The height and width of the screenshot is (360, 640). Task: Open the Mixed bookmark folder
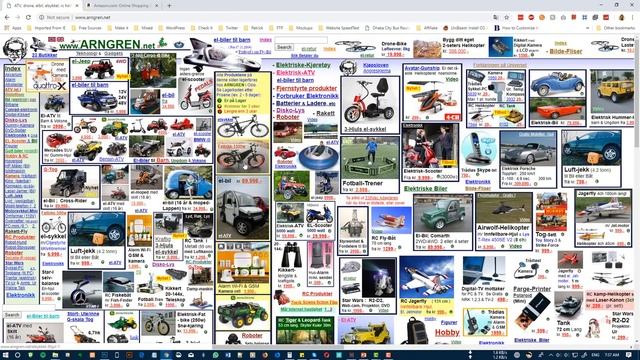143,28
